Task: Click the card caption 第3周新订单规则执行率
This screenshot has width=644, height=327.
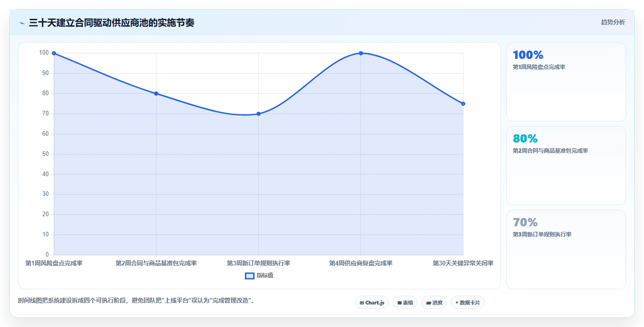Action: 542,235
